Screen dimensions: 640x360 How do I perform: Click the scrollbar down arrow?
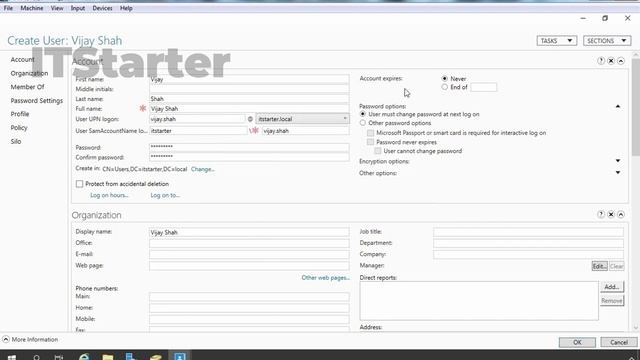pyautogui.click(x=636, y=328)
